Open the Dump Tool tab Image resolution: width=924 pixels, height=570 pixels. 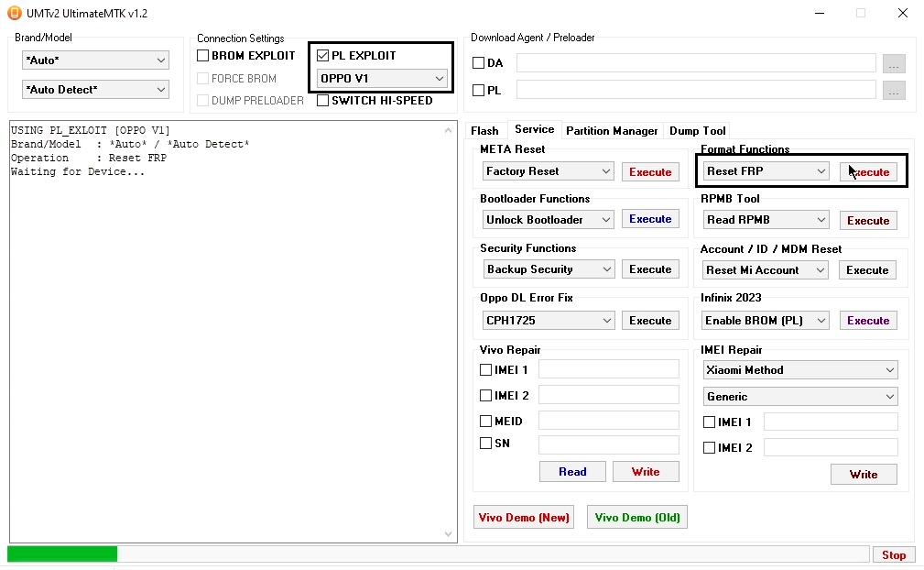697,131
